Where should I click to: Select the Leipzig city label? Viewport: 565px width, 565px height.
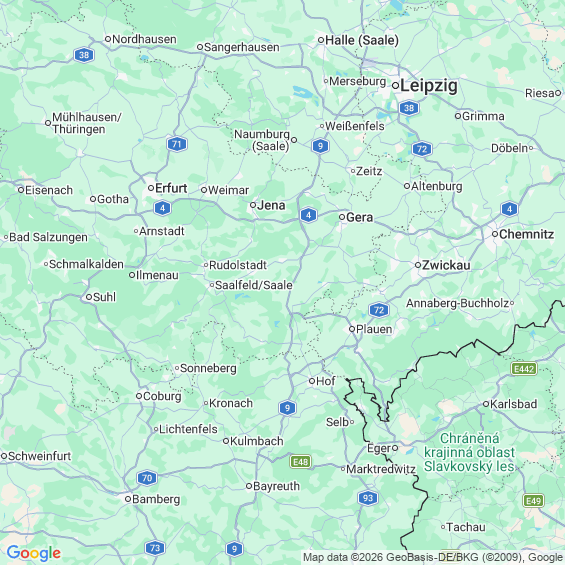pyautogui.click(x=429, y=86)
